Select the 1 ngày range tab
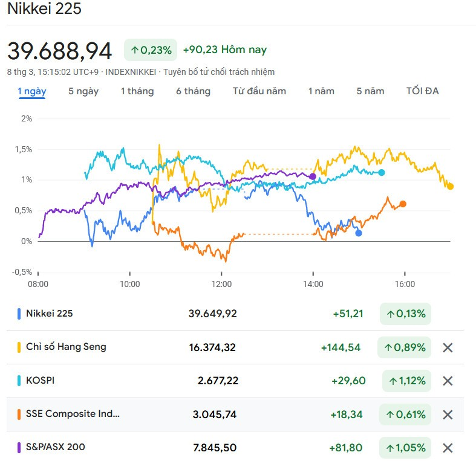The height and width of the screenshot is (461, 476). (32, 91)
